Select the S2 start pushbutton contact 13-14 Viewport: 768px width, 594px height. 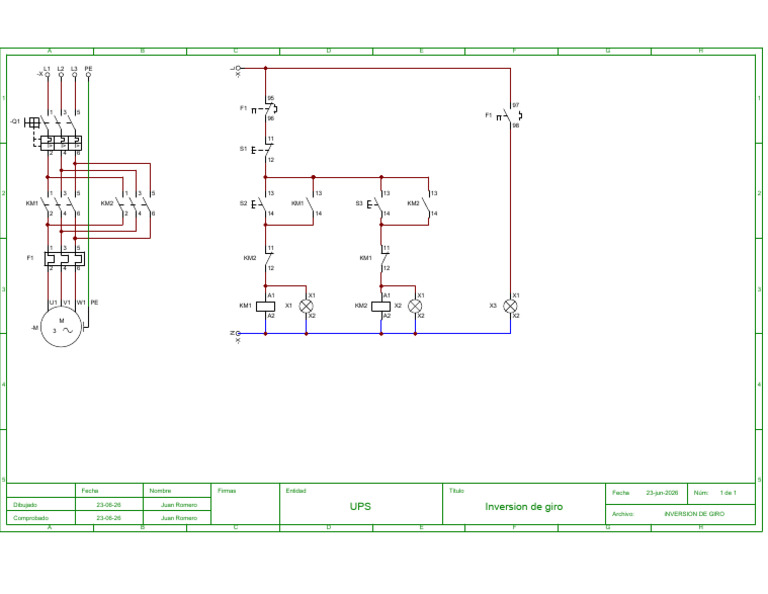263,203
